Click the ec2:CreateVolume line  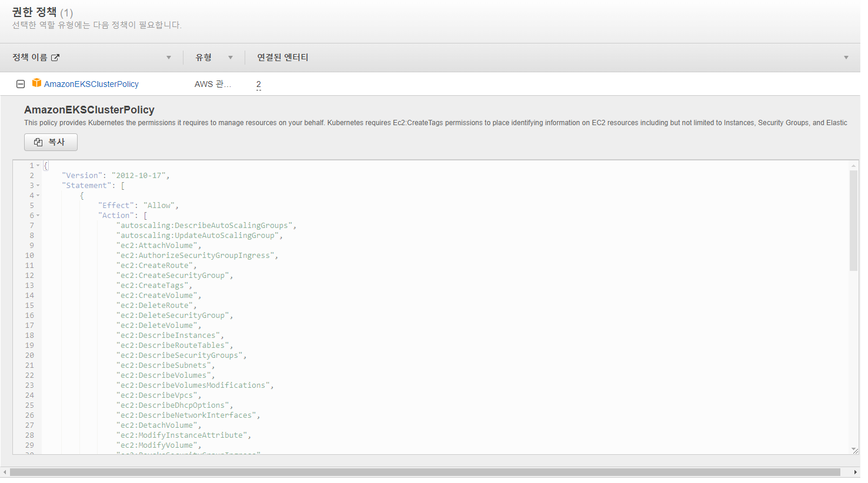click(159, 296)
